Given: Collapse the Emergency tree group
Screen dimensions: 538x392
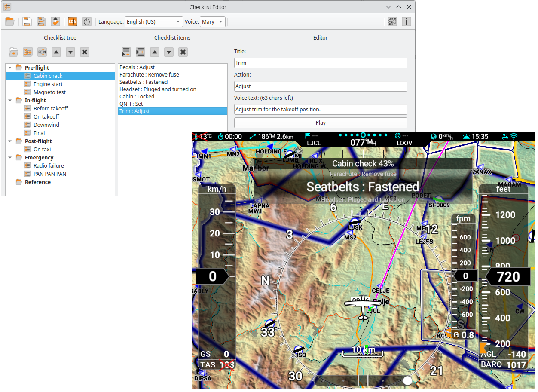Looking at the screenshot, I should point(10,157).
